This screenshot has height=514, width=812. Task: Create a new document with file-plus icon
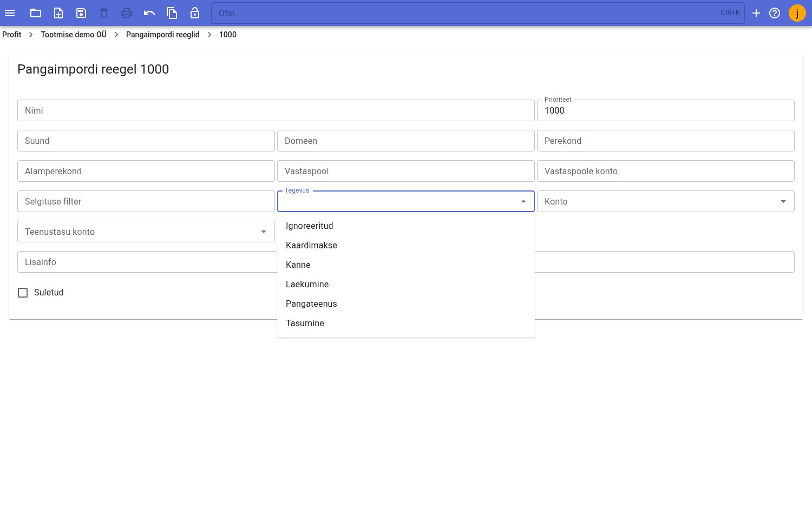pos(58,13)
